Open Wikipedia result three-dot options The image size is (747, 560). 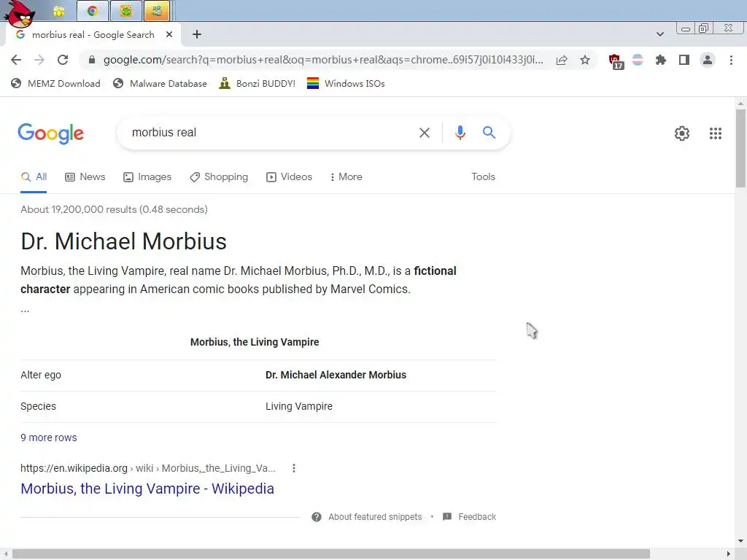point(294,468)
